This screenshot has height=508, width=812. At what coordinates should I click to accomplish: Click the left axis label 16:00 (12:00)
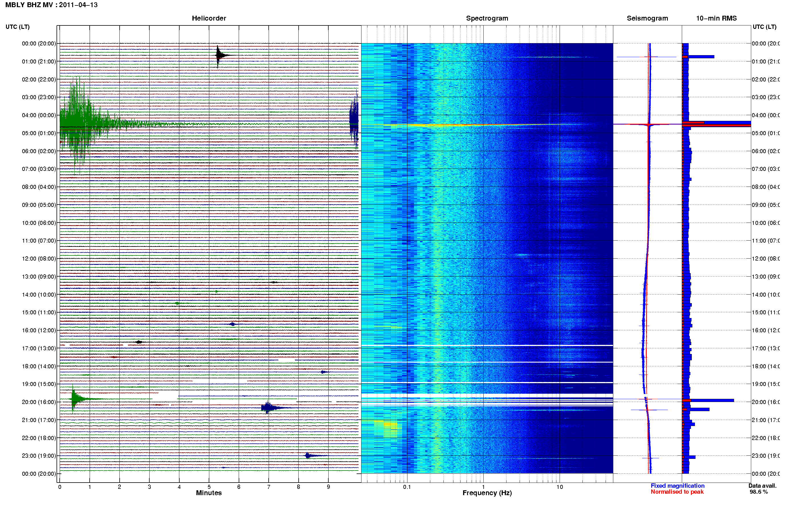(x=39, y=331)
